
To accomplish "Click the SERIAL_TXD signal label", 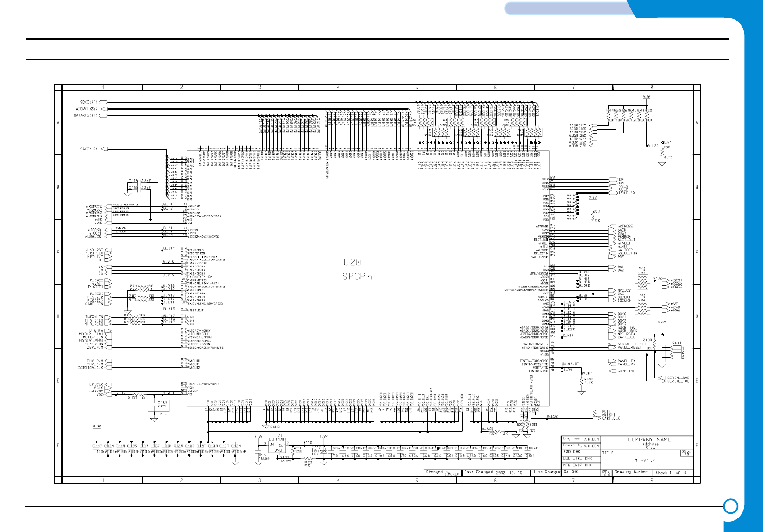I will (x=678, y=381).
